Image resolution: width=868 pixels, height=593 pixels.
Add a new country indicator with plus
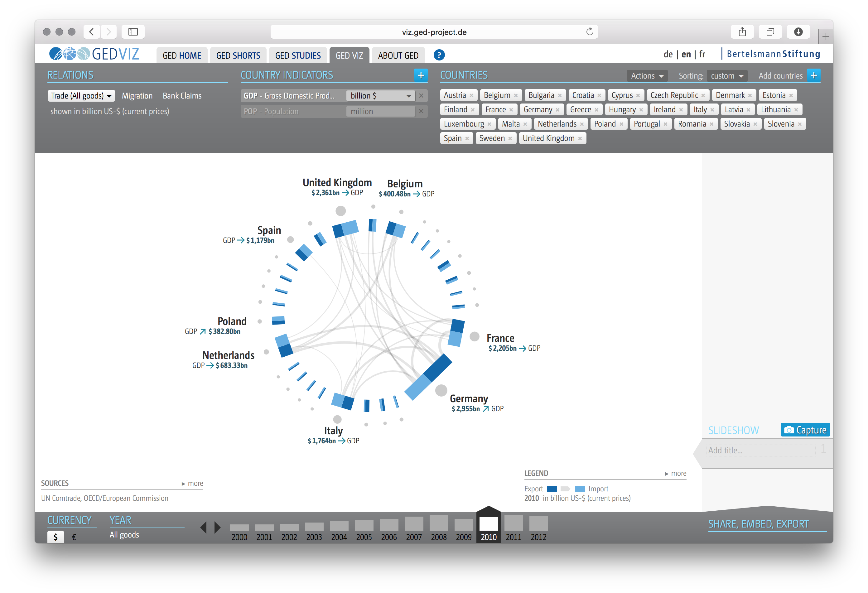point(421,75)
